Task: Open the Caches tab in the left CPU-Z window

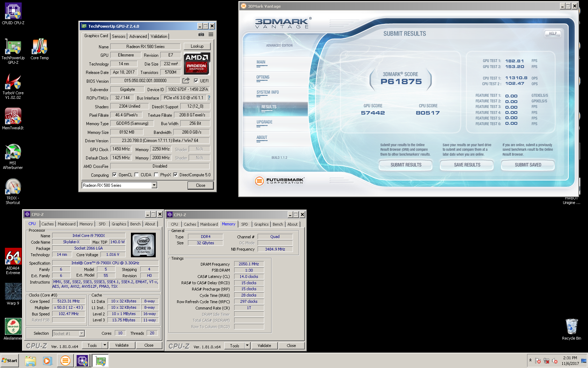Action: click(x=48, y=224)
